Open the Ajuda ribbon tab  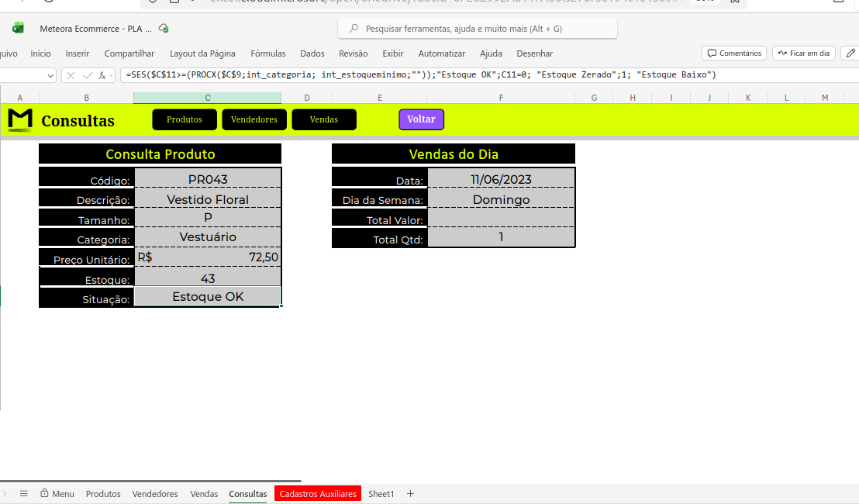point(491,54)
